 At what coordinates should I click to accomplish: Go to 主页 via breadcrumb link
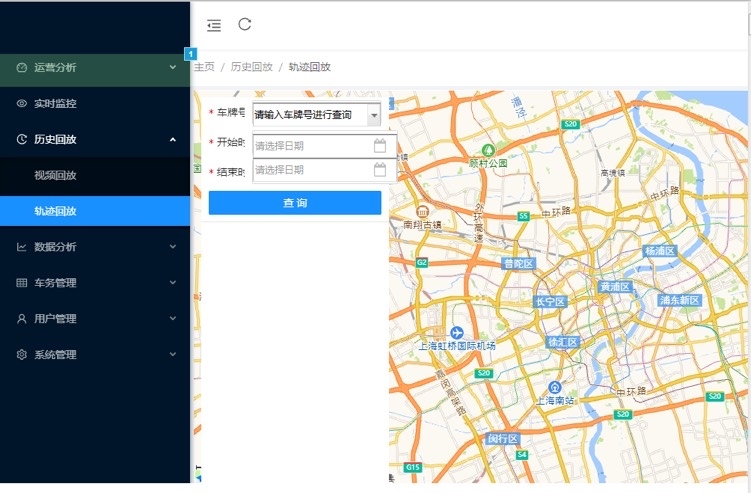[x=204, y=67]
